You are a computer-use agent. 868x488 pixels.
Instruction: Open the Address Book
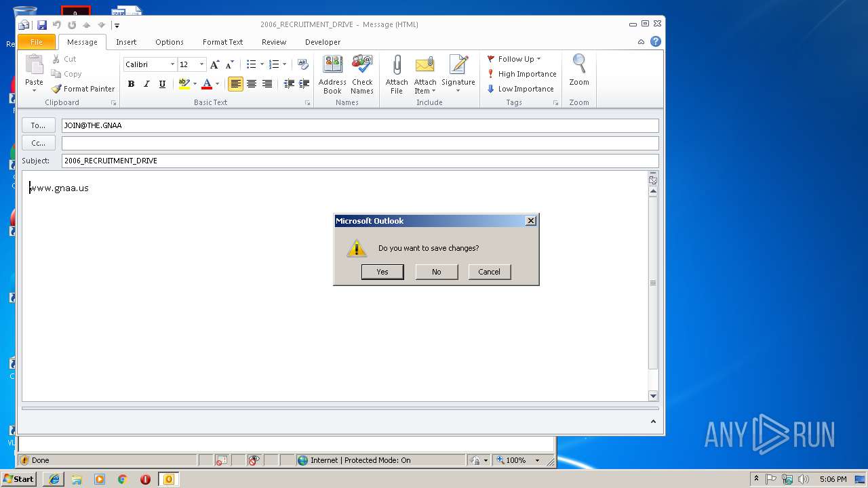pos(332,75)
